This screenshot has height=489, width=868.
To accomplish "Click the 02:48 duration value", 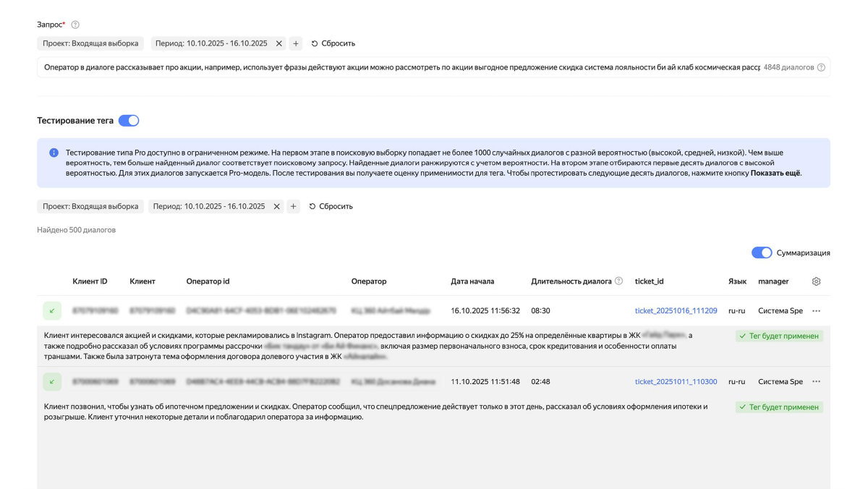I will coord(542,382).
